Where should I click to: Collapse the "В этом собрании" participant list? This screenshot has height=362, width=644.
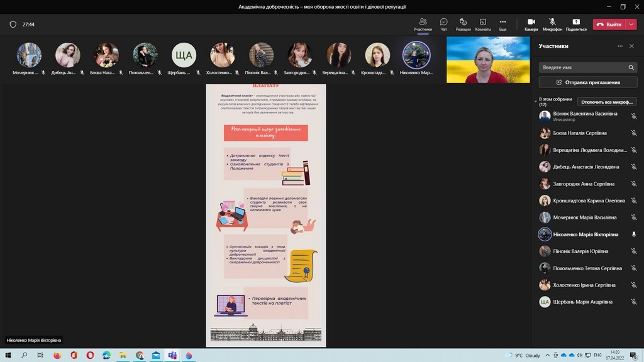click(x=535, y=99)
